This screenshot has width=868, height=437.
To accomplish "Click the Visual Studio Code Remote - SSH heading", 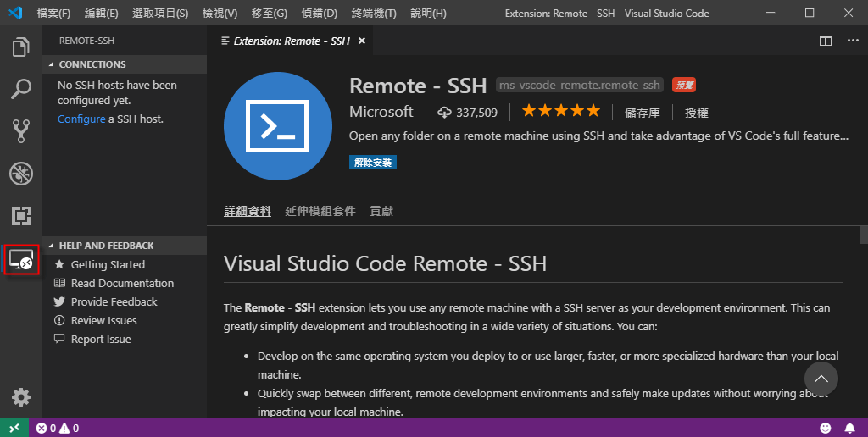I will tap(386, 263).
